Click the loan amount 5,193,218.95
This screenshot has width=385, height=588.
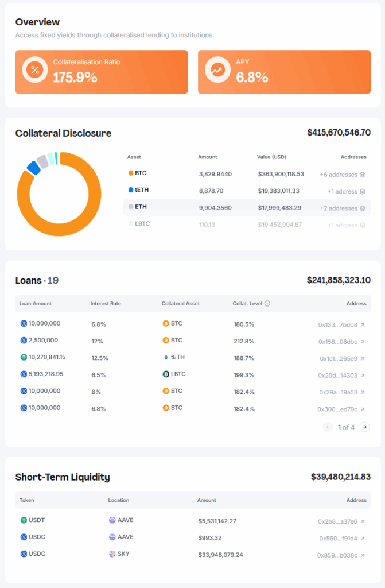[46, 374]
